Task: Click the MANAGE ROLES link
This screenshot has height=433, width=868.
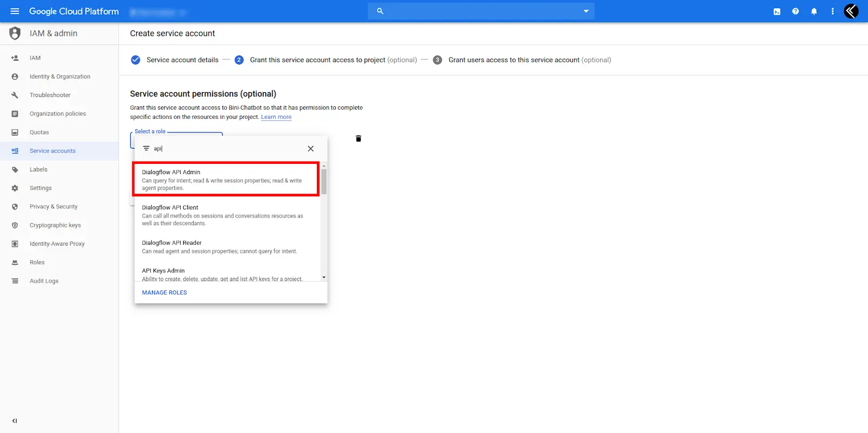Action: (x=164, y=292)
